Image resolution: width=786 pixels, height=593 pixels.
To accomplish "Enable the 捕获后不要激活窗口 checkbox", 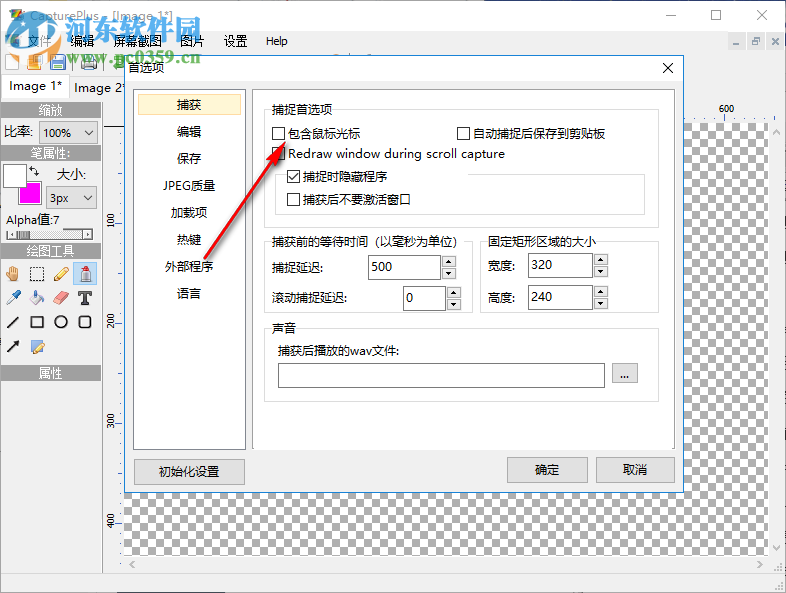I will [x=293, y=200].
